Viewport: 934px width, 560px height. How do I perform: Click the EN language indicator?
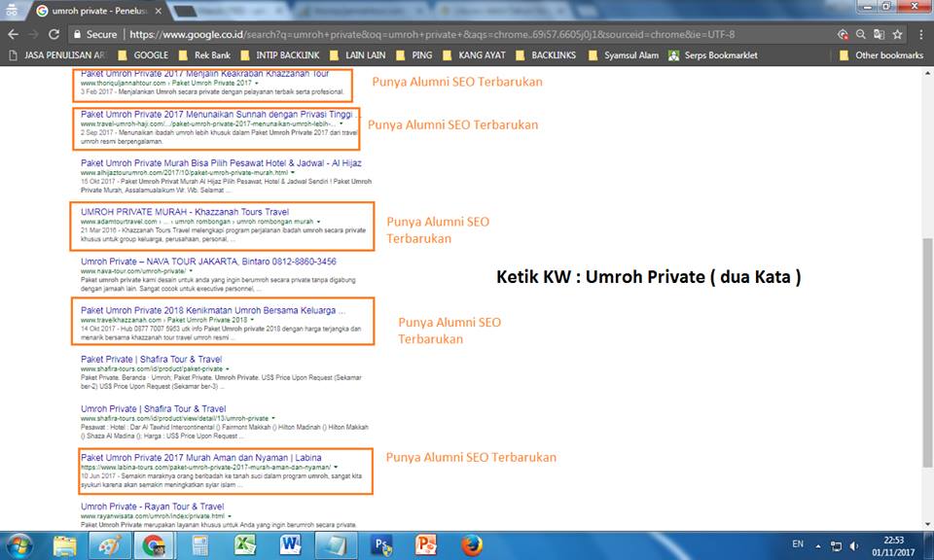pyautogui.click(x=798, y=543)
